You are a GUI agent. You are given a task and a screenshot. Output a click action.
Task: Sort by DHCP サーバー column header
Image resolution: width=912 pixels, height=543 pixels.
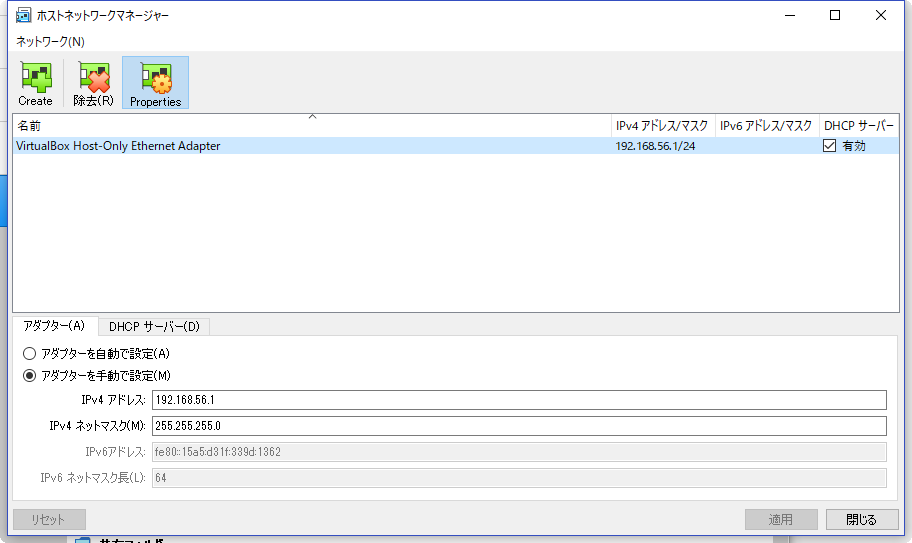[859, 126]
